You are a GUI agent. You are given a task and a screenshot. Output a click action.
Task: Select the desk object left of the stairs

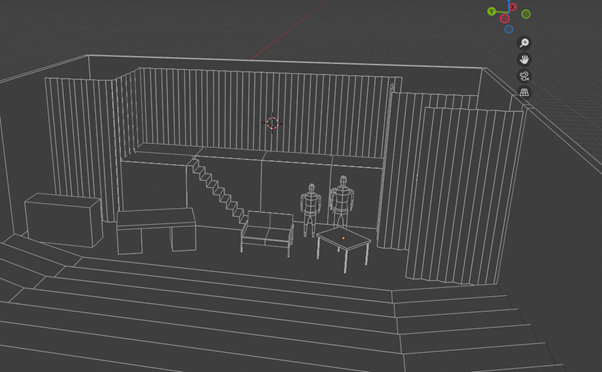156,230
